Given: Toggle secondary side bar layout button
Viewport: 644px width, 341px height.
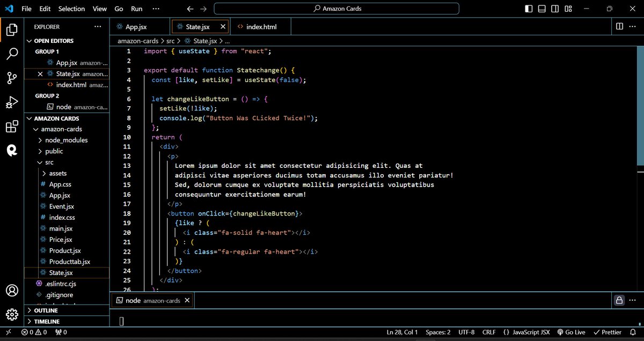Looking at the screenshot, I should [555, 9].
